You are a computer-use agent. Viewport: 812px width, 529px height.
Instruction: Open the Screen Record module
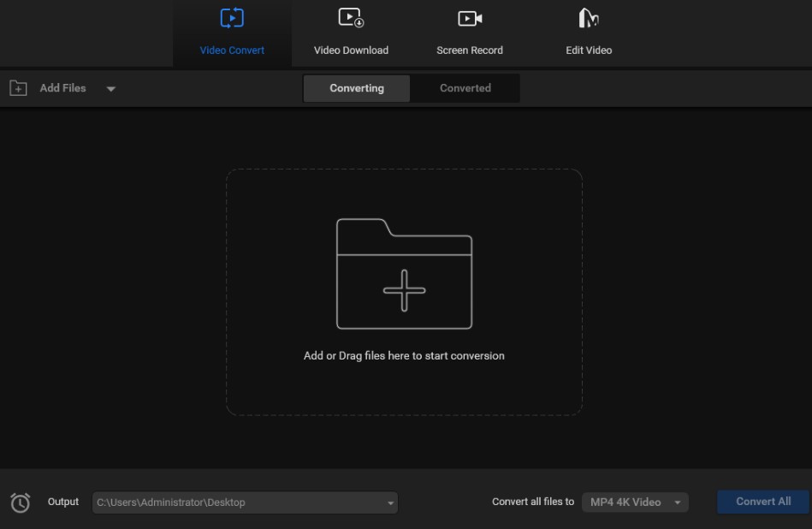(x=470, y=33)
